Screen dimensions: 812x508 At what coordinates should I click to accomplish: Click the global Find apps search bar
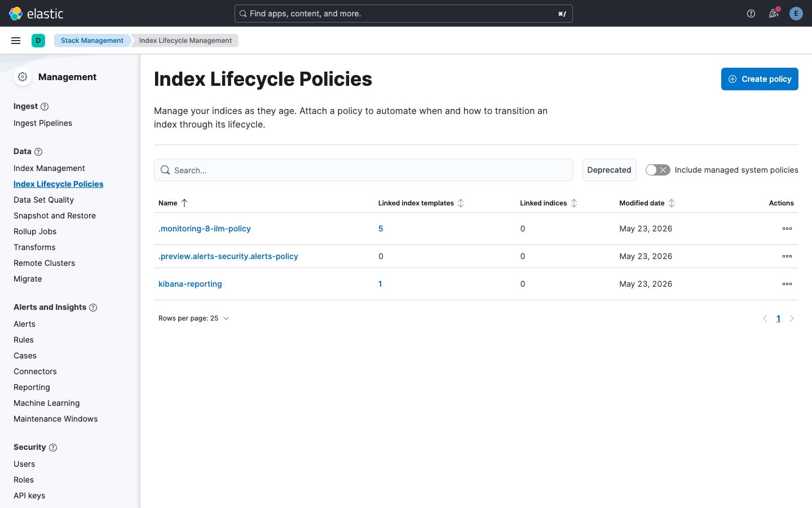click(403, 14)
